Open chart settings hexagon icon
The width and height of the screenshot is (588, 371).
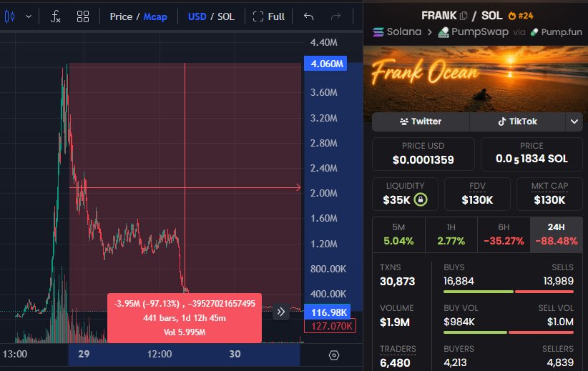click(334, 355)
